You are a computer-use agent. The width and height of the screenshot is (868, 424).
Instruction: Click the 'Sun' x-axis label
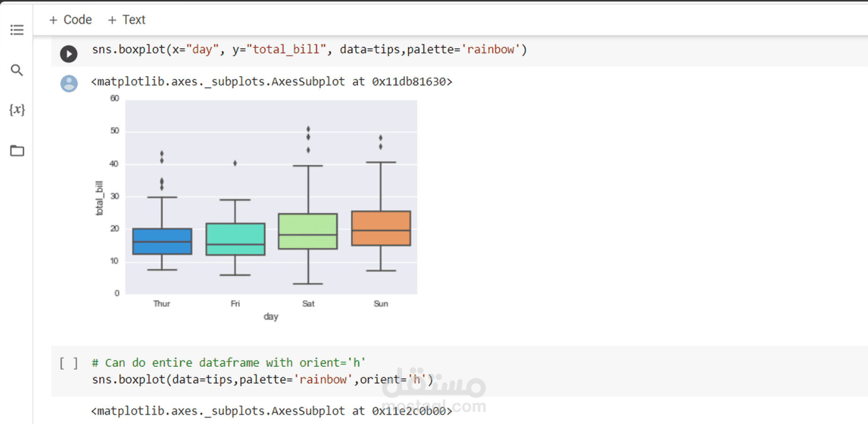[381, 303]
